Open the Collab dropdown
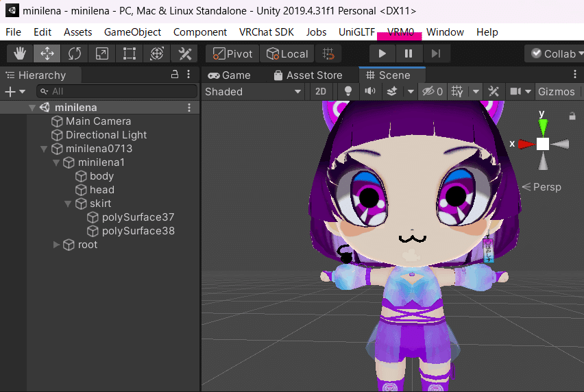The height and width of the screenshot is (392, 584). coord(555,54)
